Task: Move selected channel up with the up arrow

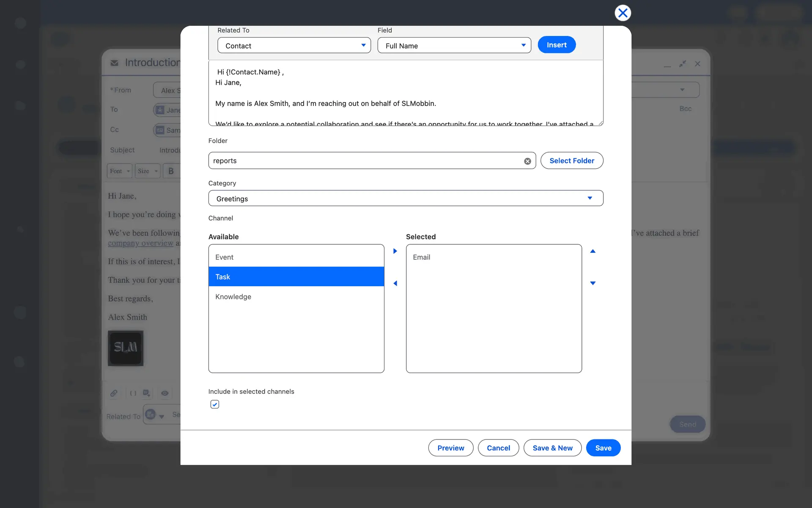Action: click(593, 251)
